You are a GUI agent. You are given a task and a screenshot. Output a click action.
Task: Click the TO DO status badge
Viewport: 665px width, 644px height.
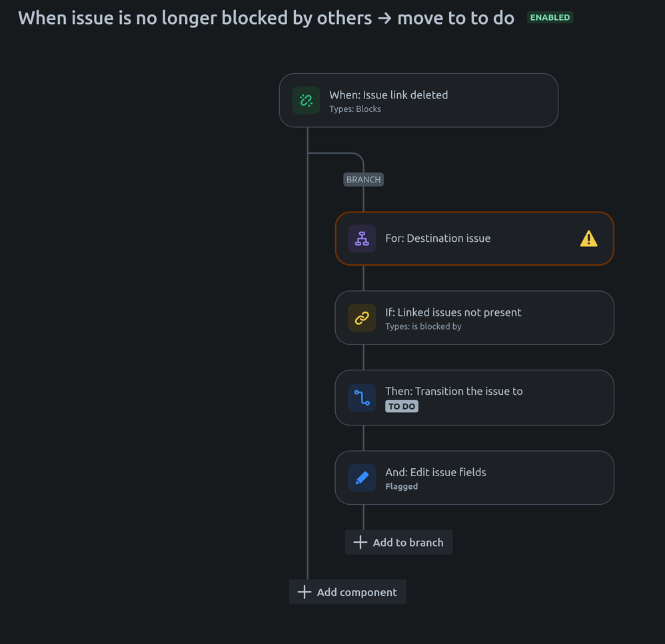pos(401,406)
